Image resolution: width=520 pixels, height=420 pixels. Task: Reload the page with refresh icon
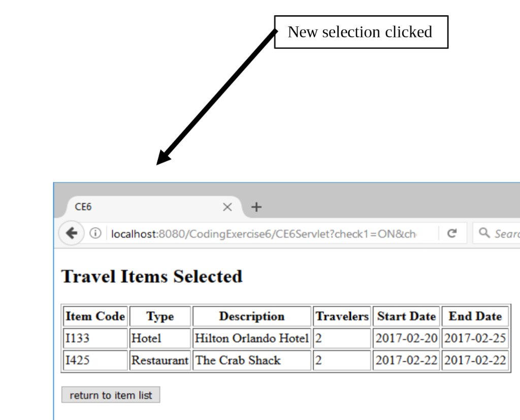(451, 233)
